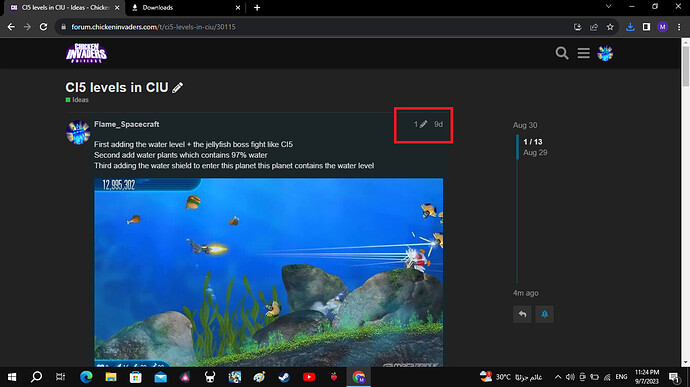This screenshot has height=387, width=690.
Task: Open Flame_Spacecraft username link
Action: (x=127, y=124)
